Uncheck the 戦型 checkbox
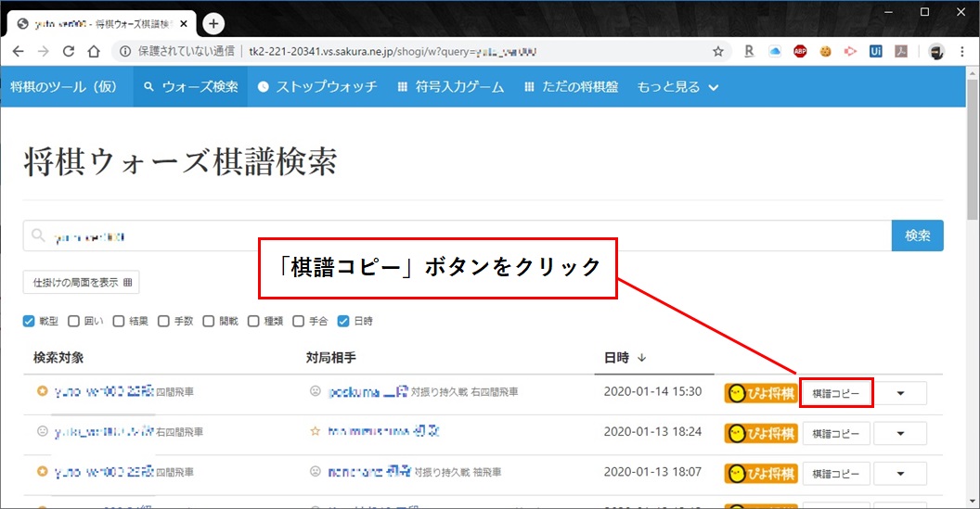 pyautogui.click(x=29, y=321)
